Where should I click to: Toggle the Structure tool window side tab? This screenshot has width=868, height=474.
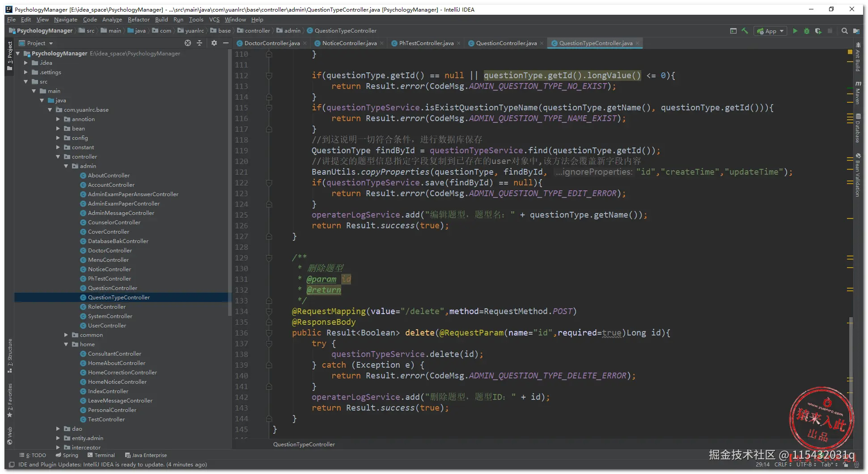[9, 356]
